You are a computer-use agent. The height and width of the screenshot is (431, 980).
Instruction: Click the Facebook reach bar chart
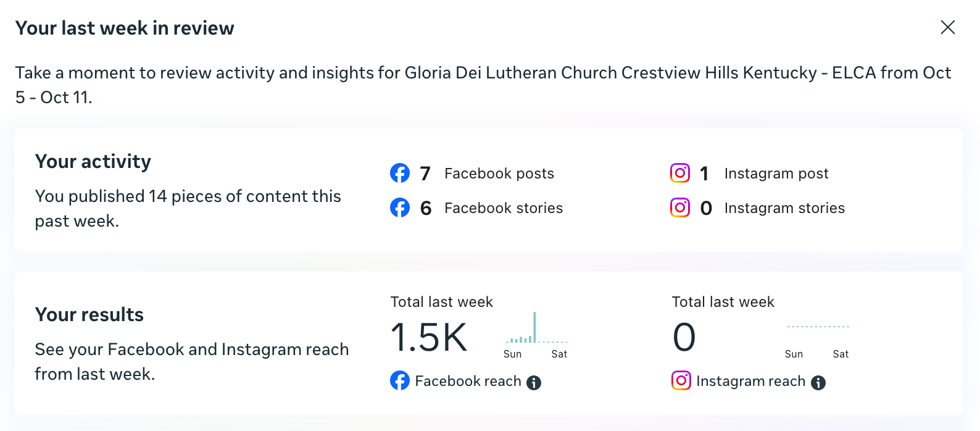(x=536, y=328)
